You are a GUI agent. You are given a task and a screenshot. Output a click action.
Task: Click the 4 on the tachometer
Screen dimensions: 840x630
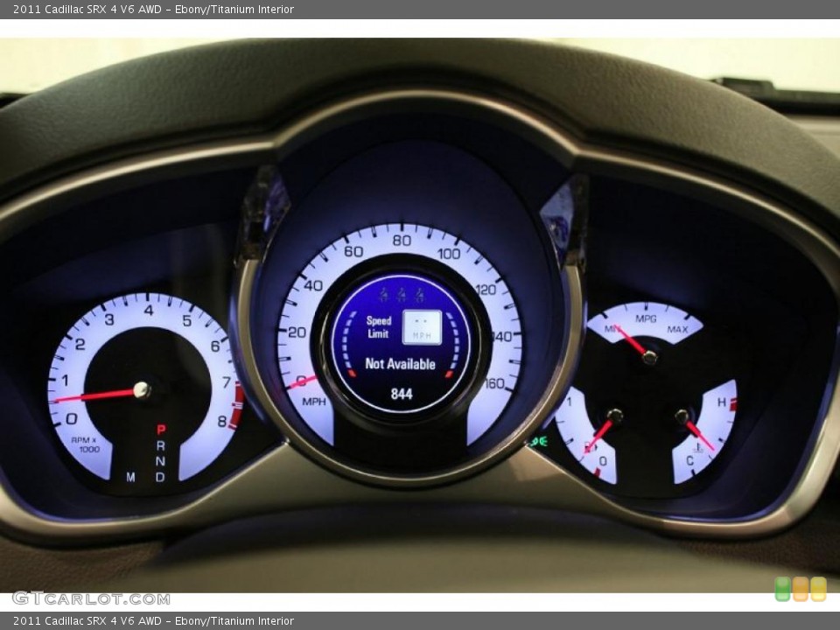coord(149,310)
